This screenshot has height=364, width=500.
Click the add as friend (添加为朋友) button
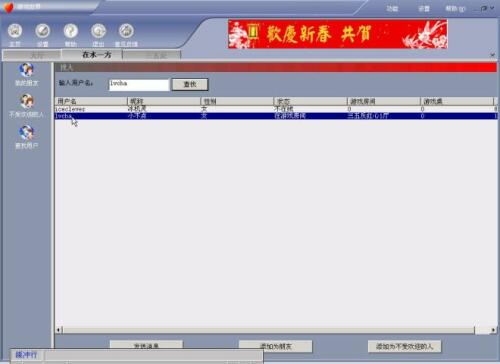point(276,346)
